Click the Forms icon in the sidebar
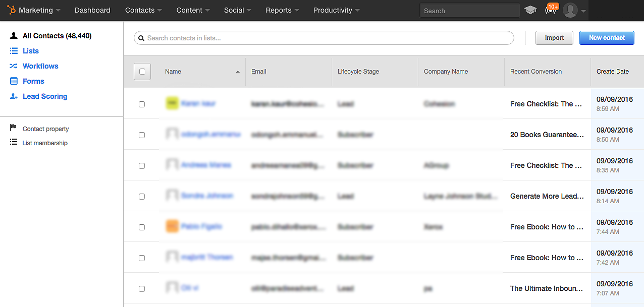The height and width of the screenshot is (307, 644). tap(14, 81)
